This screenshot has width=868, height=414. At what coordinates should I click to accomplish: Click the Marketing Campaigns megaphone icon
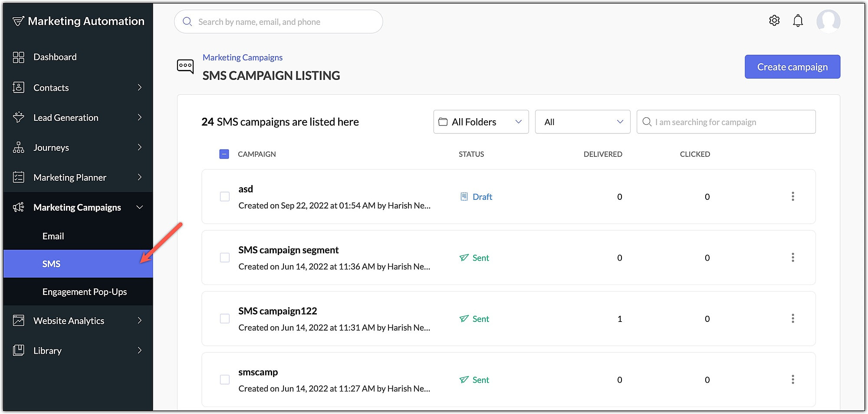(18, 207)
